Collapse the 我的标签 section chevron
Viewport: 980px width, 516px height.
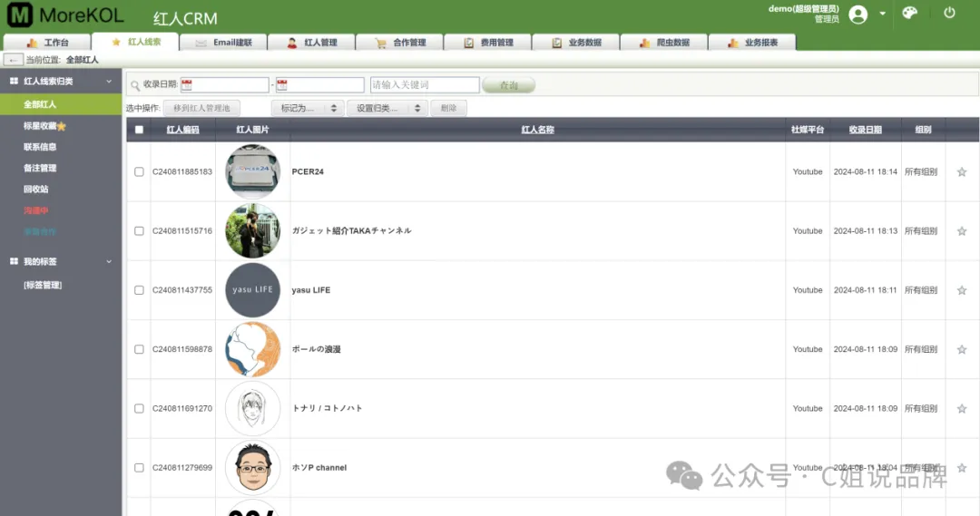coord(109,261)
